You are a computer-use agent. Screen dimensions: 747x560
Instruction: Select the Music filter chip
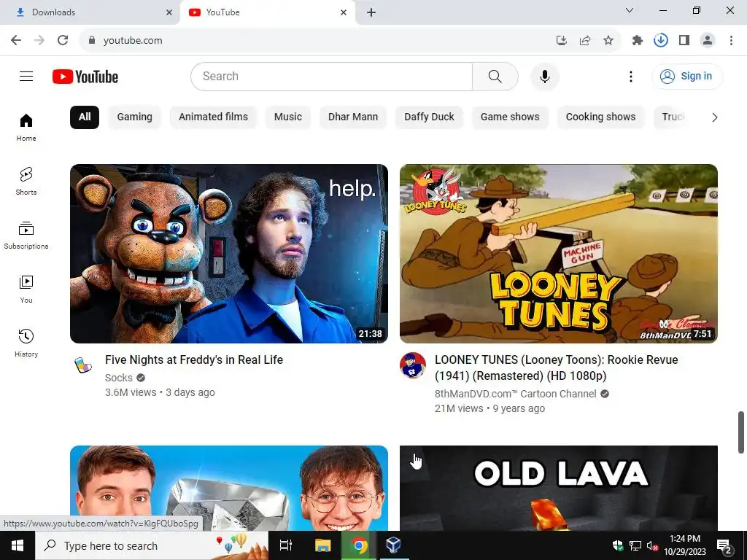(x=287, y=117)
